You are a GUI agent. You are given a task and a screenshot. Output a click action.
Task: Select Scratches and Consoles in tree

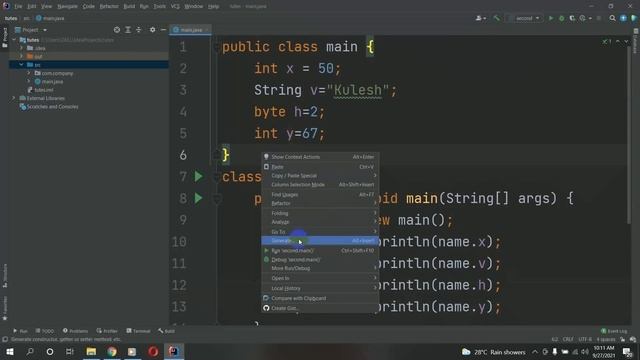coord(52,107)
